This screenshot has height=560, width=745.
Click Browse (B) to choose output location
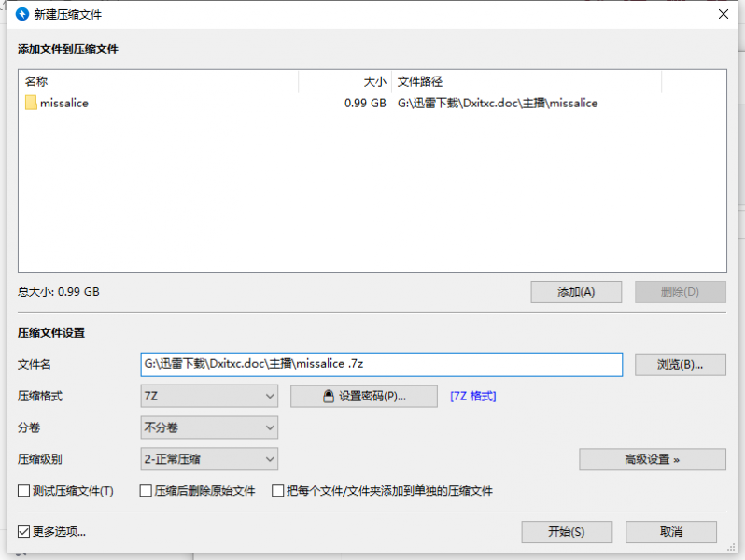680,364
